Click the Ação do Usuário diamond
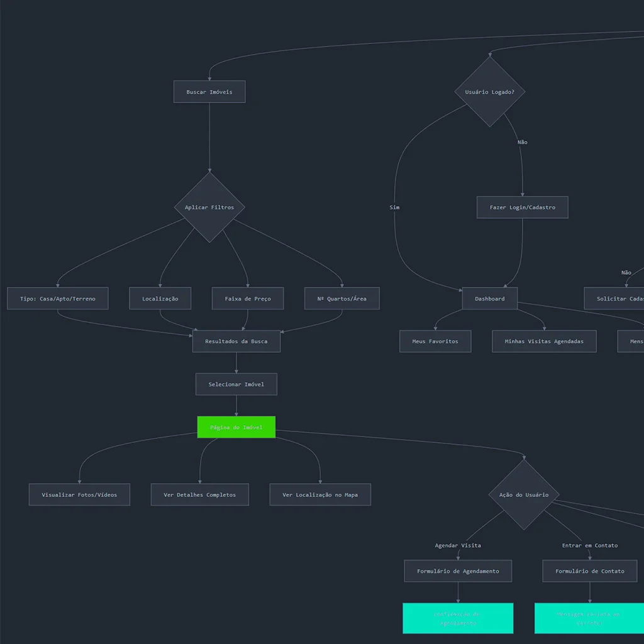The width and height of the screenshot is (644, 644). tap(524, 495)
